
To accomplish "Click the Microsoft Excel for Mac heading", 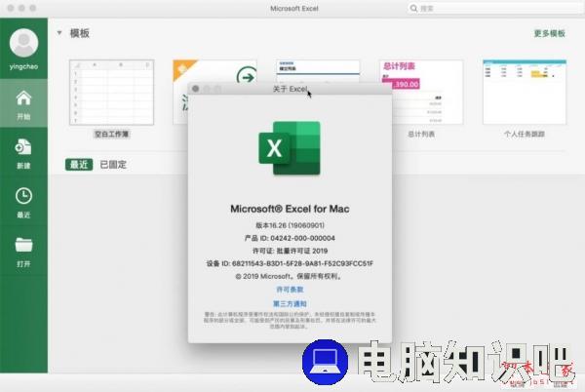I will point(290,209).
